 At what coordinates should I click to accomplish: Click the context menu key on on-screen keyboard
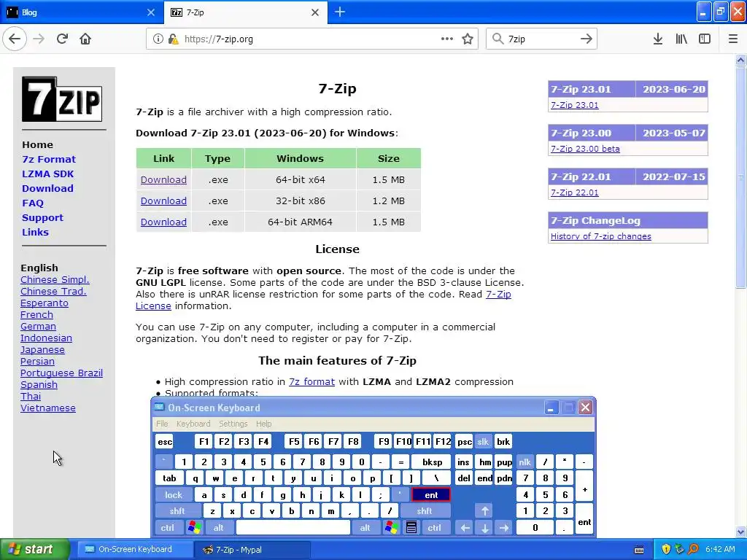click(x=411, y=527)
